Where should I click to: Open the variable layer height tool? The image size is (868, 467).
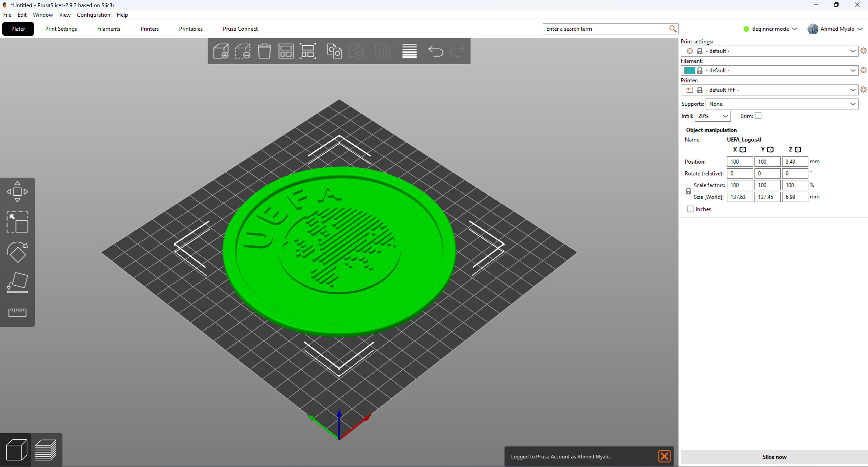pyautogui.click(x=409, y=51)
